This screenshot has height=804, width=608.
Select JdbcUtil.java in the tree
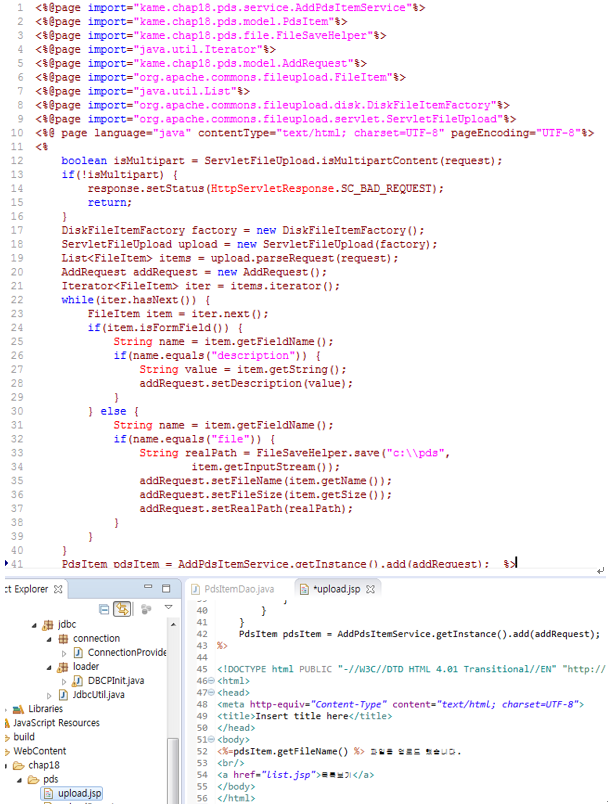98,695
